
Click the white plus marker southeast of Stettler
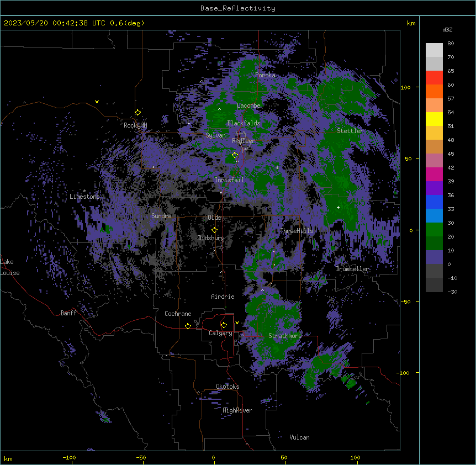(x=338, y=207)
